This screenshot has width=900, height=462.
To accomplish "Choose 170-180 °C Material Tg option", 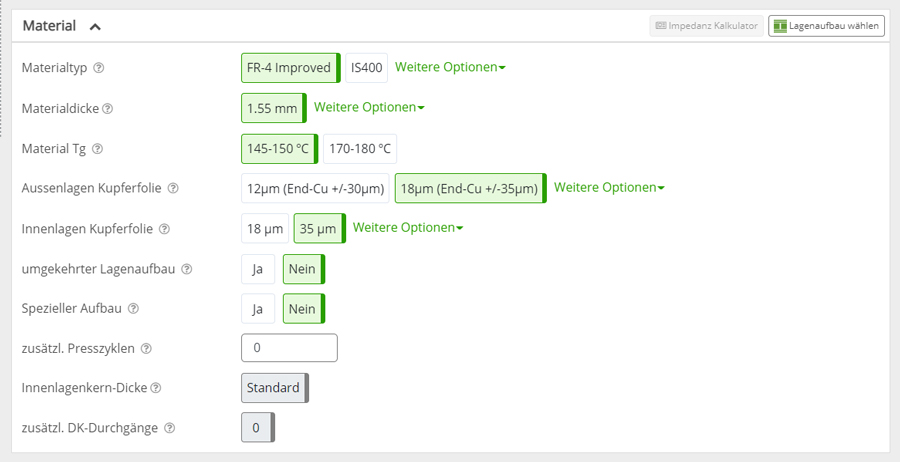I will (360, 148).
